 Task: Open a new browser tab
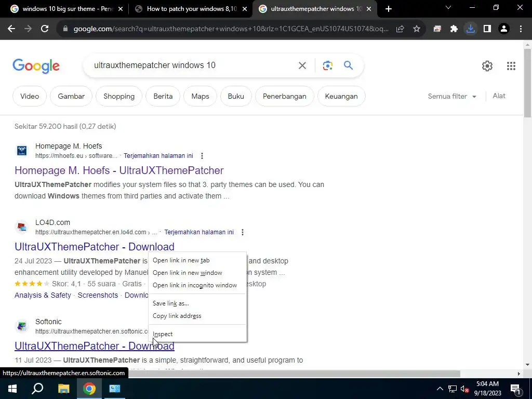pyautogui.click(x=389, y=9)
